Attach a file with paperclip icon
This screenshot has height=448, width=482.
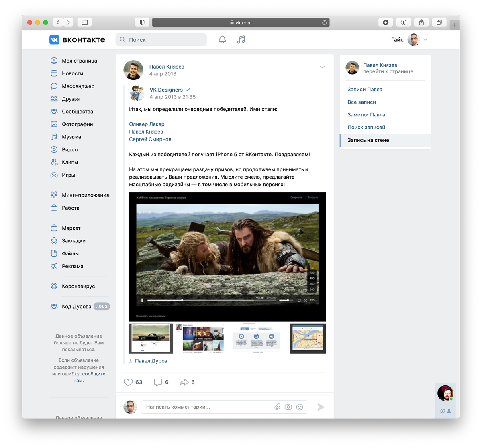(x=278, y=407)
